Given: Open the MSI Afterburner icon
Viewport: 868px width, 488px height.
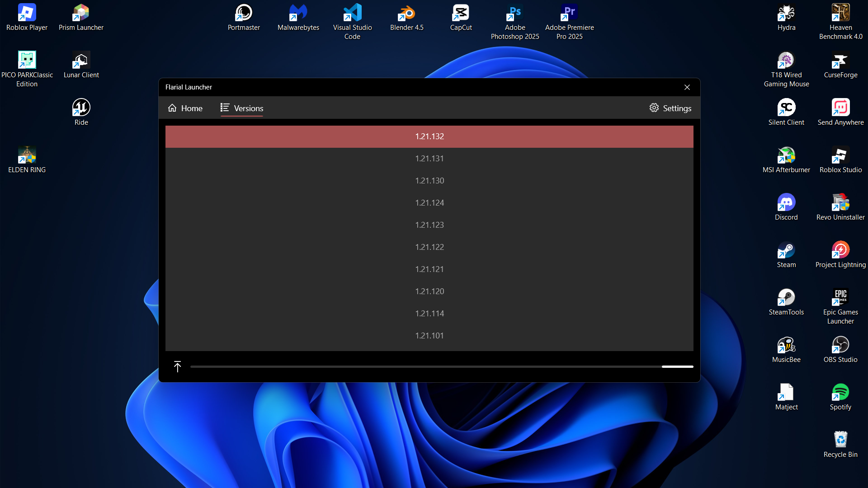Looking at the screenshot, I should click(x=786, y=155).
